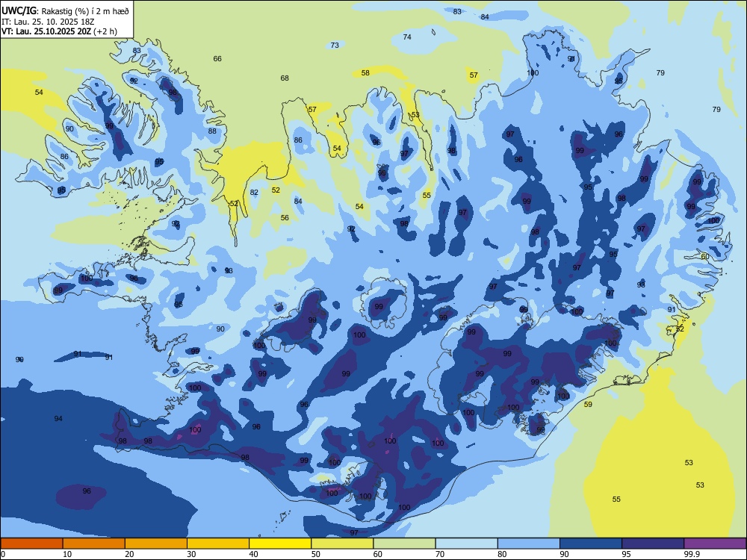Click the humidity value '73' offshore
Screen dimensions: 747x560
coord(335,46)
